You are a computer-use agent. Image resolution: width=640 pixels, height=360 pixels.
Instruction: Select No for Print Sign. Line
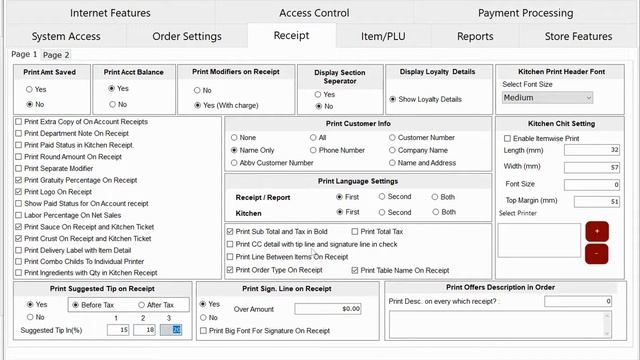[203, 318]
